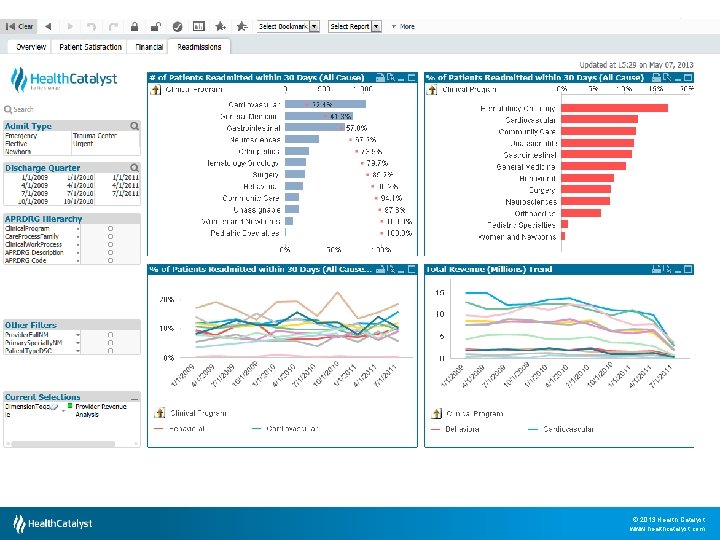Toggle the APRDRG Description radio circle
Image resolution: width=720 pixels, height=540 pixels.
110,253
